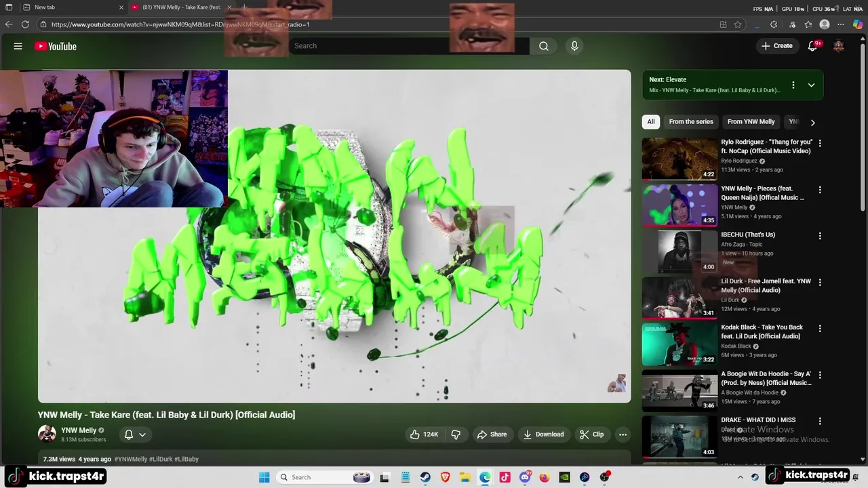This screenshot has height=488, width=868.
Task: Click A Boogie Wit da Hoodie channel name
Action: pos(749,392)
